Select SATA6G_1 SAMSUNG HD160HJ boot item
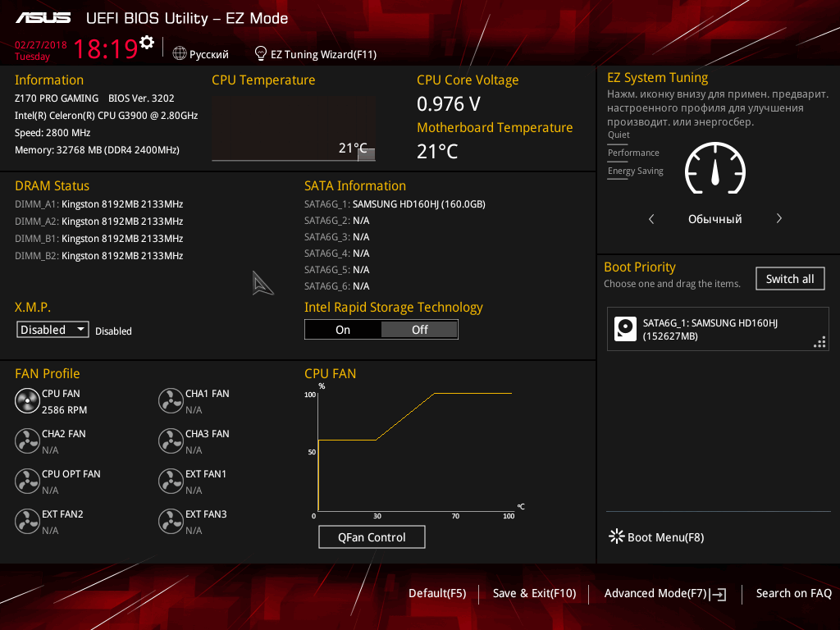This screenshot has width=840, height=630. (717, 329)
